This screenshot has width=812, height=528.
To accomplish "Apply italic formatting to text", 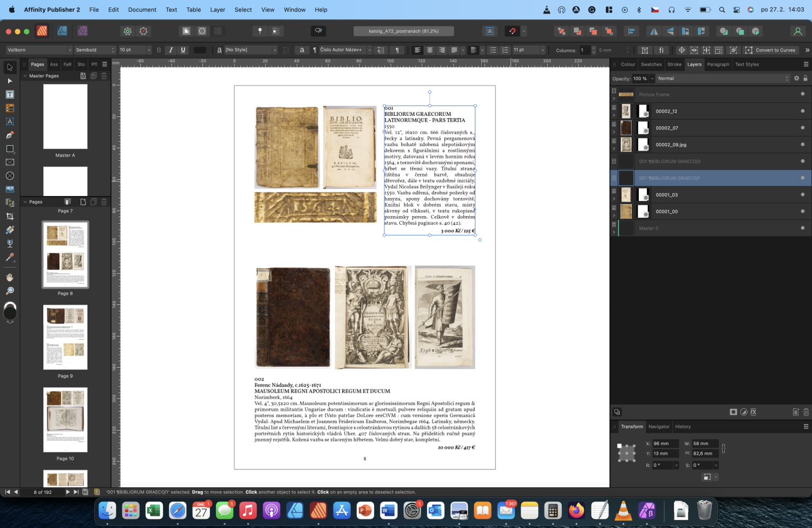I will (x=171, y=50).
